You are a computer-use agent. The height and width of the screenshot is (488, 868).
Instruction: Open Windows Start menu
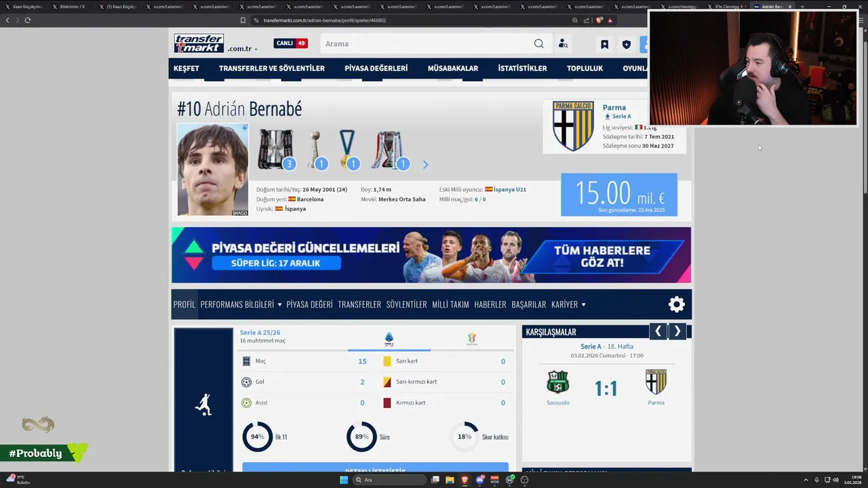tap(344, 480)
